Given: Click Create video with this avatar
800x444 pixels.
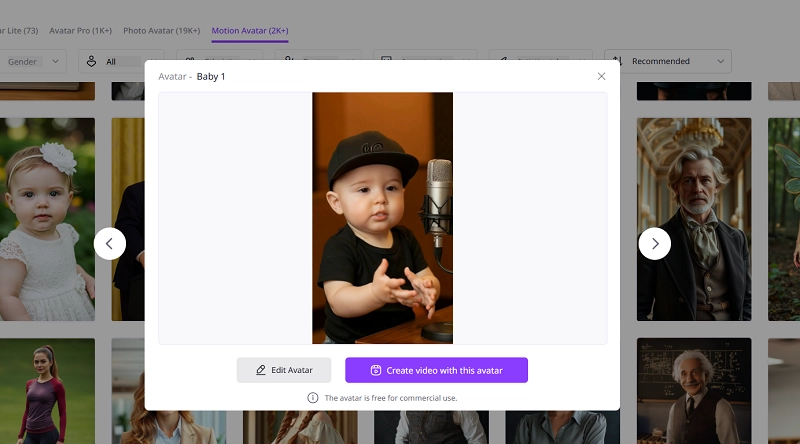Looking at the screenshot, I should pos(436,370).
